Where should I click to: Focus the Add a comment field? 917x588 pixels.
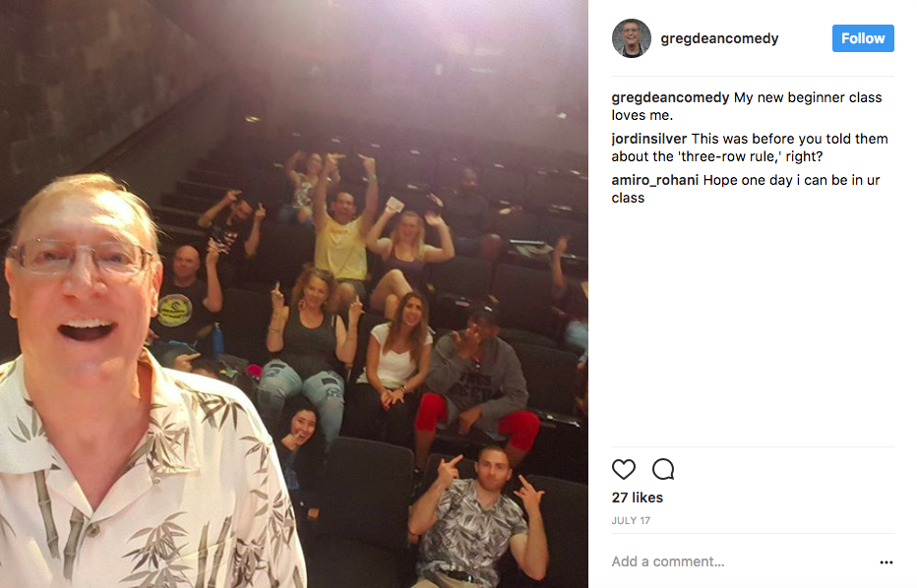click(x=743, y=561)
